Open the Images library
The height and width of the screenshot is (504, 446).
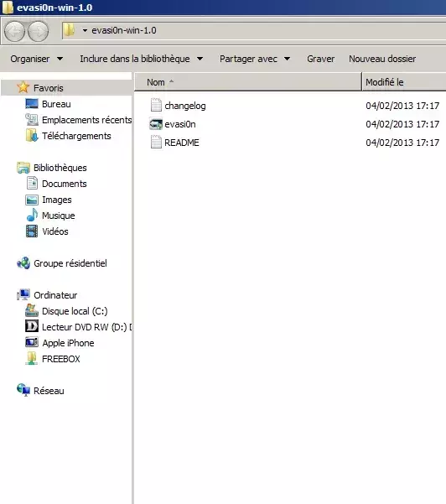[57, 200]
